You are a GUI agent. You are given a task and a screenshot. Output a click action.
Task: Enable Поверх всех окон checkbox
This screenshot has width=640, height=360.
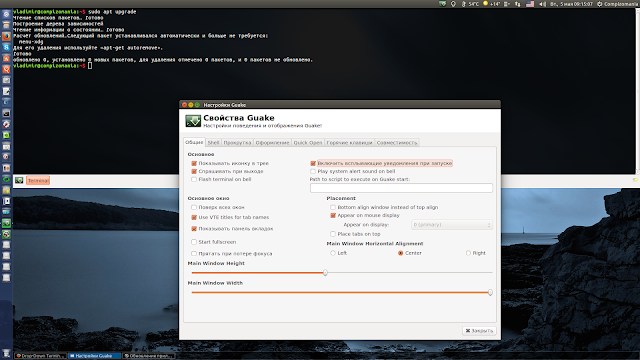pyautogui.click(x=194, y=207)
